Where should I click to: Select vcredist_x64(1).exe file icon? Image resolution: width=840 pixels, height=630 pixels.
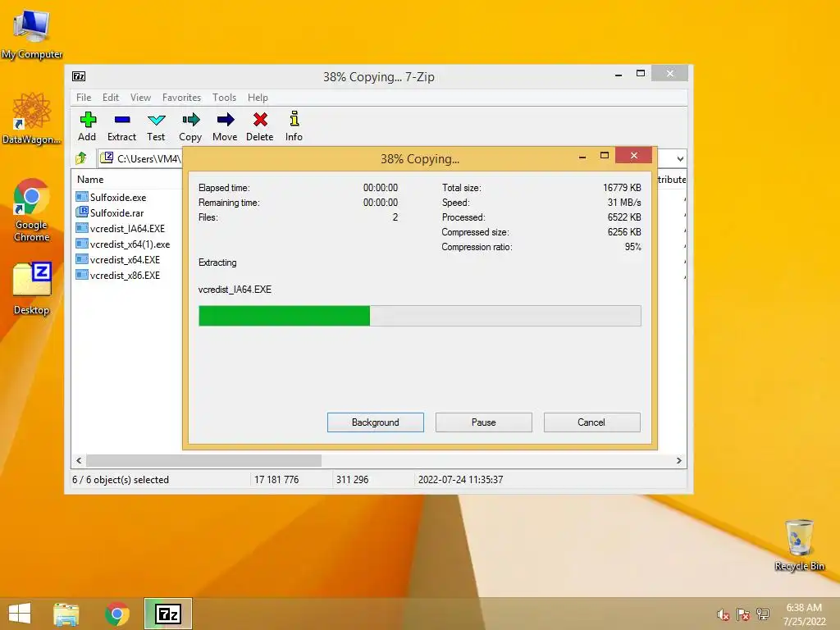(82, 244)
